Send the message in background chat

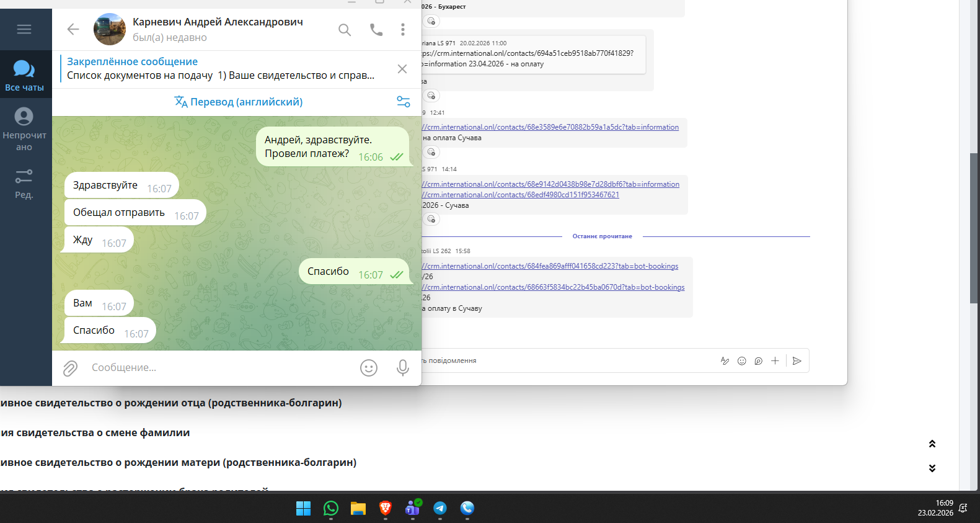[x=797, y=360]
